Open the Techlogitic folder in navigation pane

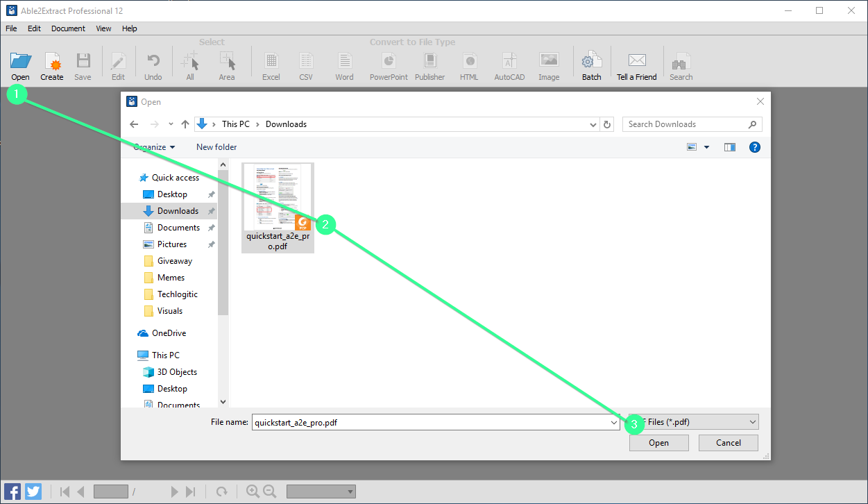pyautogui.click(x=177, y=294)
